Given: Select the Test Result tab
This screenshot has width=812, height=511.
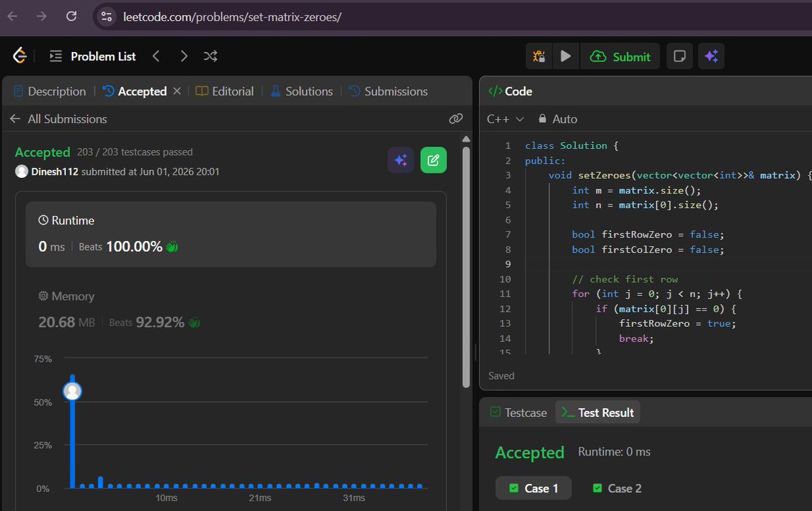Looking at the screenshot, I should 598,412.
